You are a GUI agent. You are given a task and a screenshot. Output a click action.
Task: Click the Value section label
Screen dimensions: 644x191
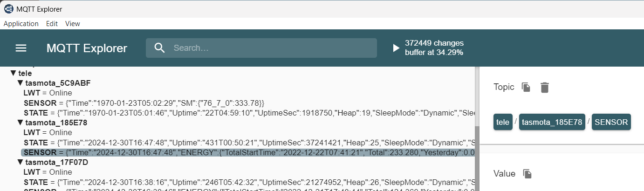[x=504, y=174]
